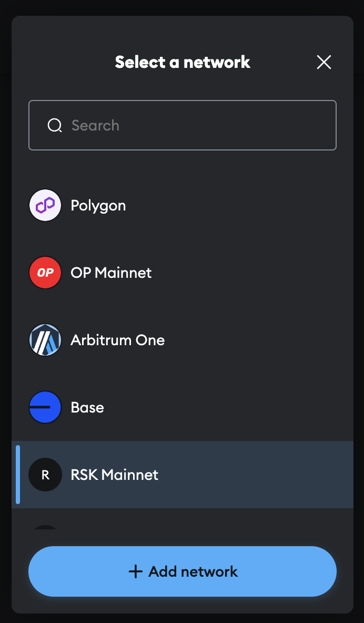Click the empty right side of Base row

pos(263,407)
